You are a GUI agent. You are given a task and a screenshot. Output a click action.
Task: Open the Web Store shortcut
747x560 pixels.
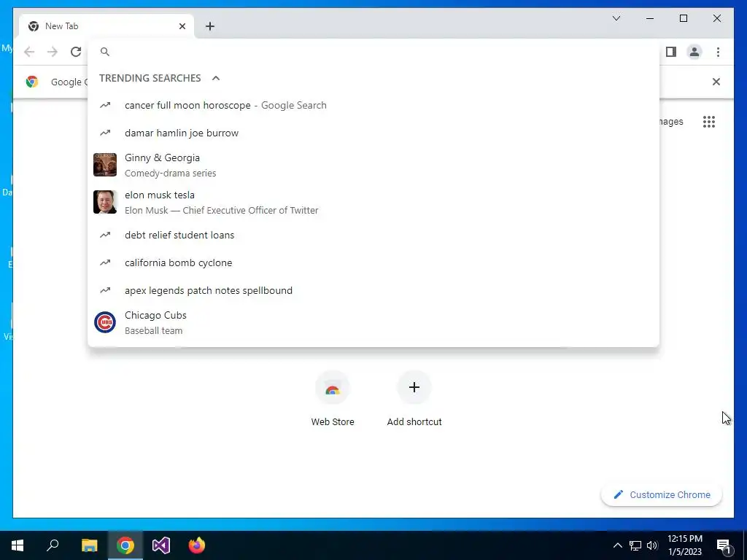[333, 399]
